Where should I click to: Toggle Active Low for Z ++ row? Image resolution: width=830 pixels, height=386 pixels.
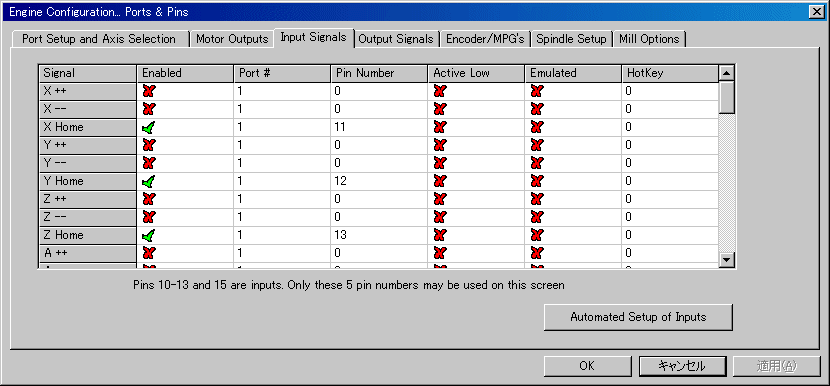point(439,199)
